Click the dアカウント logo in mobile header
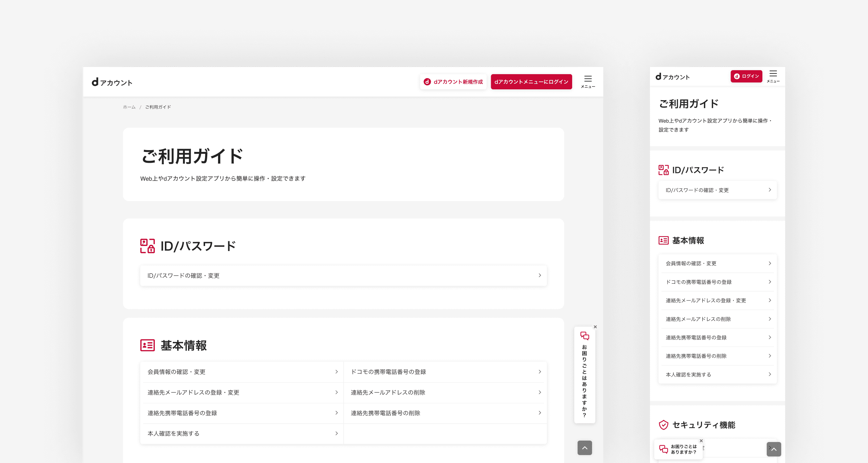 tap(673, 77)
